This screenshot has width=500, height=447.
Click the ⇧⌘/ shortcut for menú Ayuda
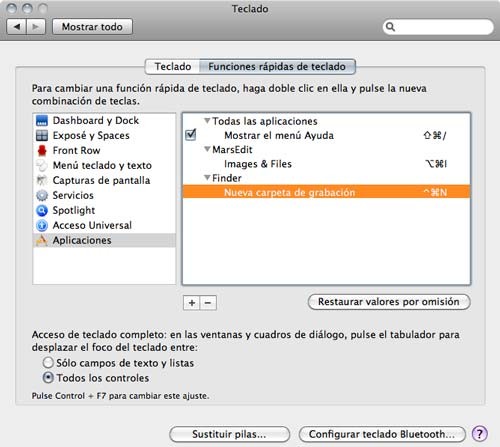pyautogui.click(x=435, y=135)
